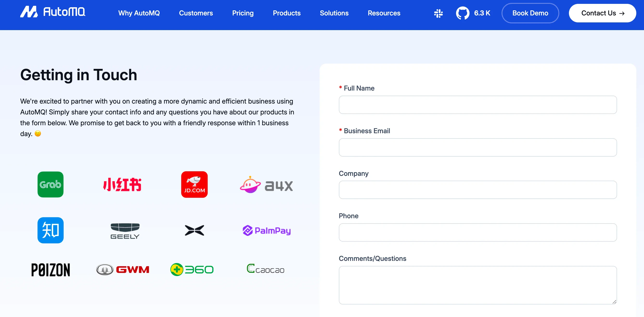Viewport: 644px width, 317px height.
Task: Open the Products menu
Action: [x=286, y=13]
